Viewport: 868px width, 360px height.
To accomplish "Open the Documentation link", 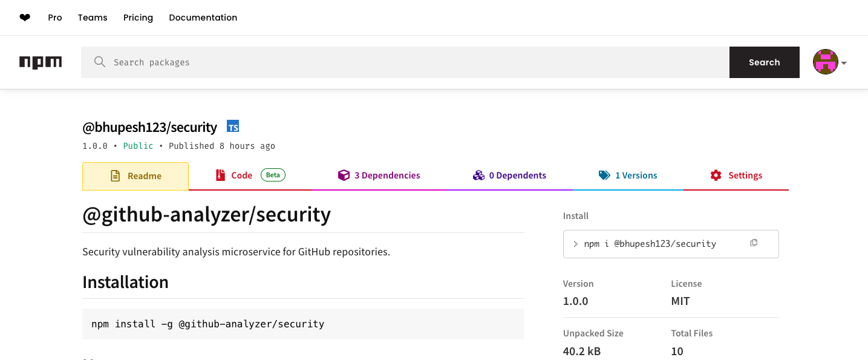I will tap(203, 18).
